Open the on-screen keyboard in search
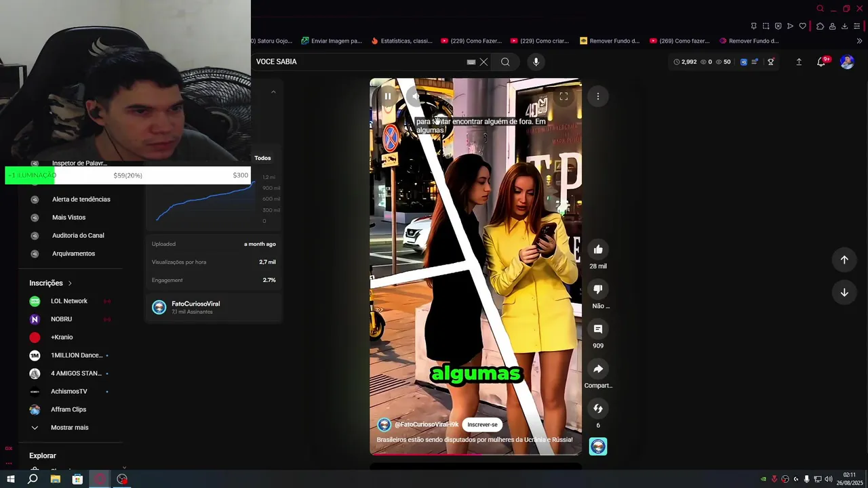 coord(471,62)
